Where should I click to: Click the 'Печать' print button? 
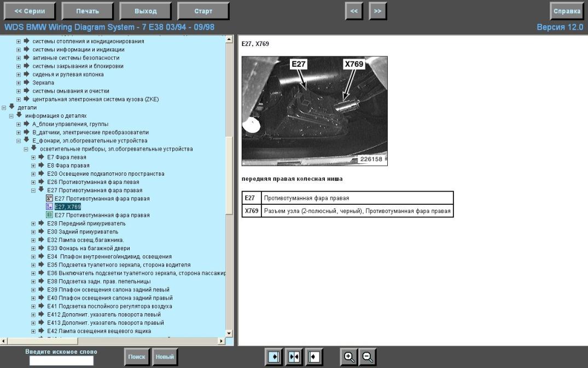coord(88,11)
